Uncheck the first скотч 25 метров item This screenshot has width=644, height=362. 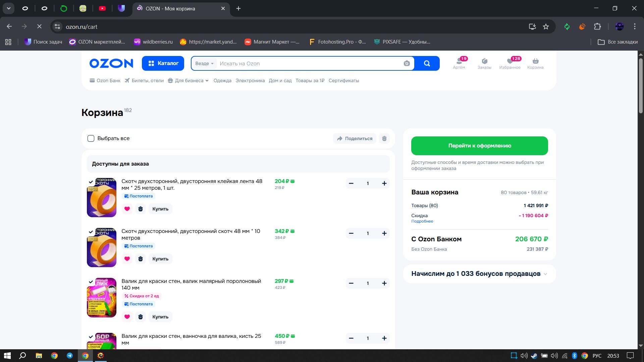[91, 182]
